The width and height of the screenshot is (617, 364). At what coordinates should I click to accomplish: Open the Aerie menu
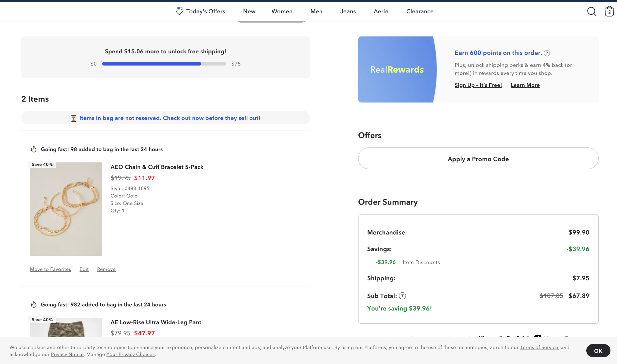click(381, 11)
